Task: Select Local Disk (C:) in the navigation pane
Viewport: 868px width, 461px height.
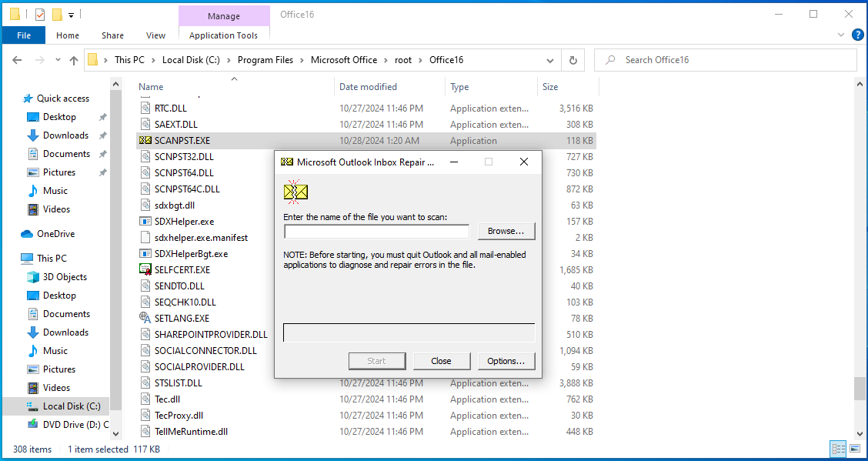Action: pos(72,406)
